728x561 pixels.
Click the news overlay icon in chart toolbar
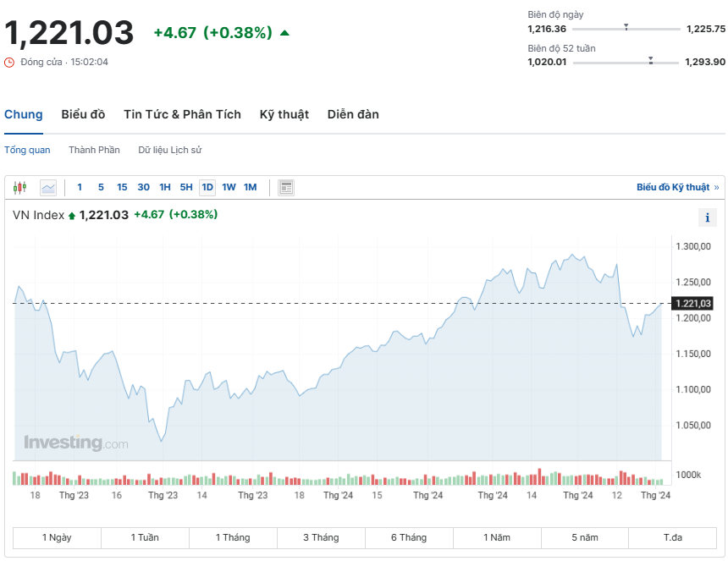[286, 187]
